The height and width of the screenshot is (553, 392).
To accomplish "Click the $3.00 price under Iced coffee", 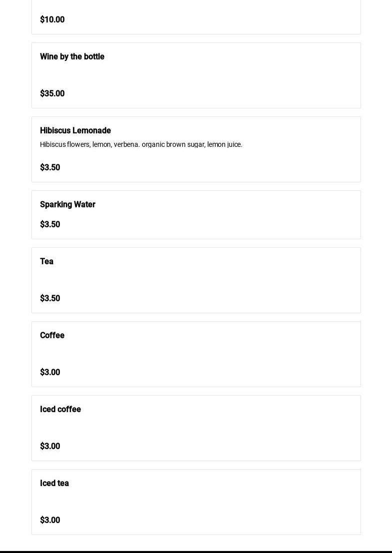I will point(50,446).
